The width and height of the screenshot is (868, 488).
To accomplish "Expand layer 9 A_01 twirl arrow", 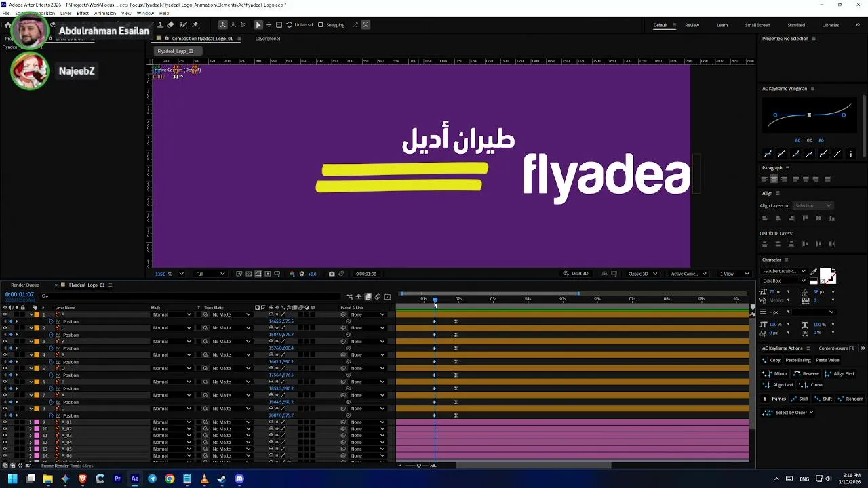I will (x=31, y=422).
